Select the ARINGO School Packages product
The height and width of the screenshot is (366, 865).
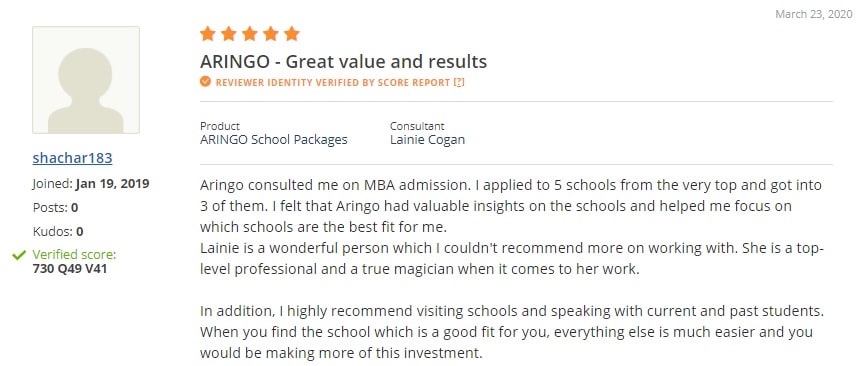click(x=274, y=140)
